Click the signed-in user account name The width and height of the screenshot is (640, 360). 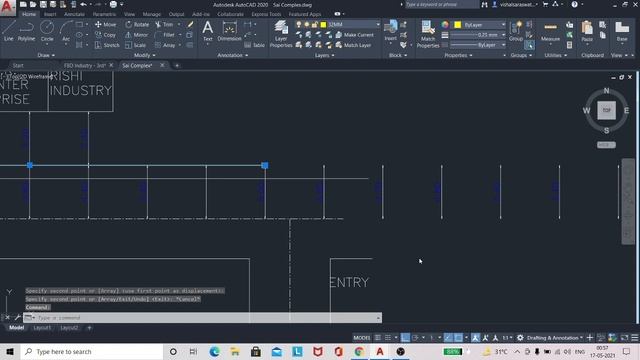(x=517, y=4)
